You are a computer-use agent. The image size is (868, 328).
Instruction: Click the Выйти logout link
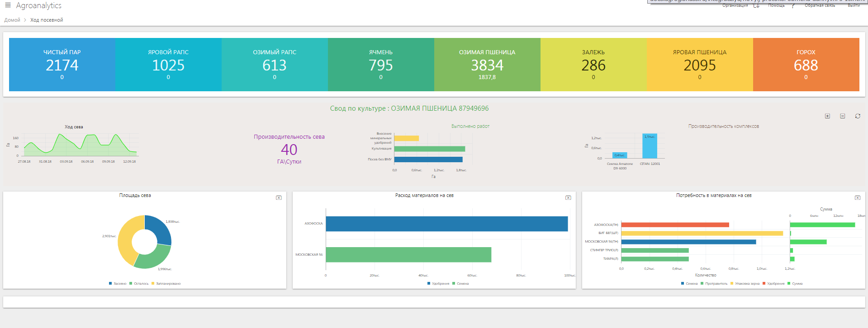click(854, 5)
